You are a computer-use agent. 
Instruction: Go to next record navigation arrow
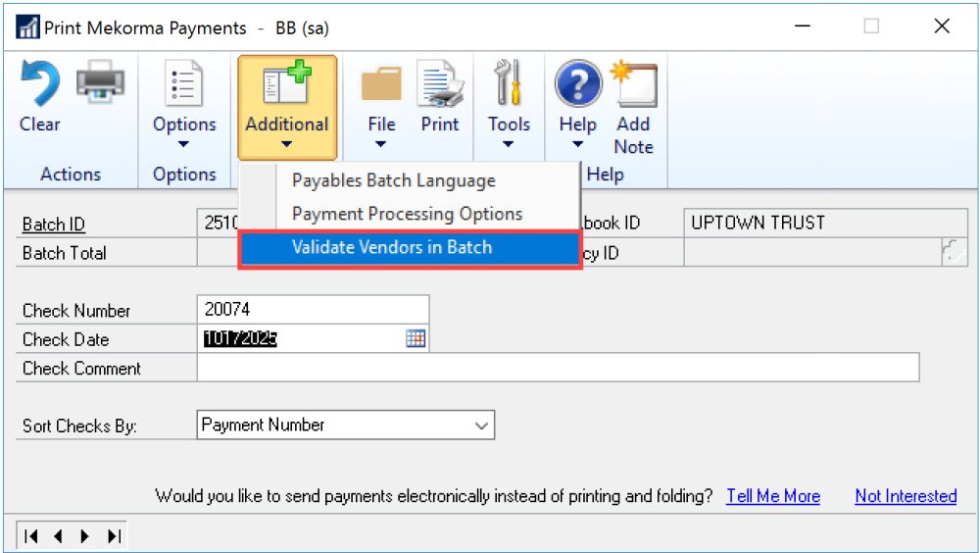click(x=85, y=536)
